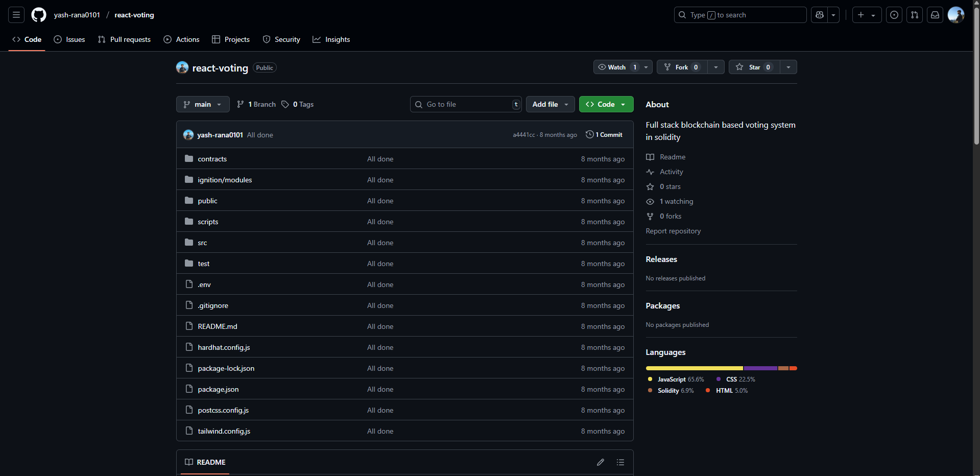The height and width of the screenshot is (476, 980).
Task: Click Report repository link
Action: coord(673,231)
